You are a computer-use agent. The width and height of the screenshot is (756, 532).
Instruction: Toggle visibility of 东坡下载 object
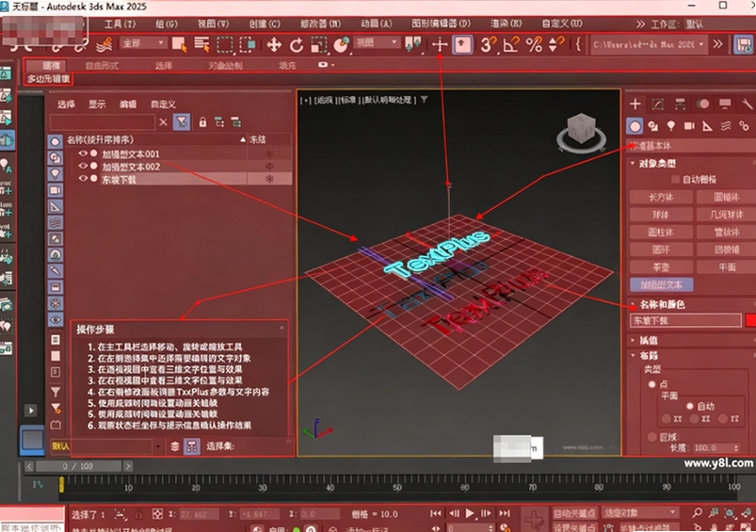[x=83, y=179]
